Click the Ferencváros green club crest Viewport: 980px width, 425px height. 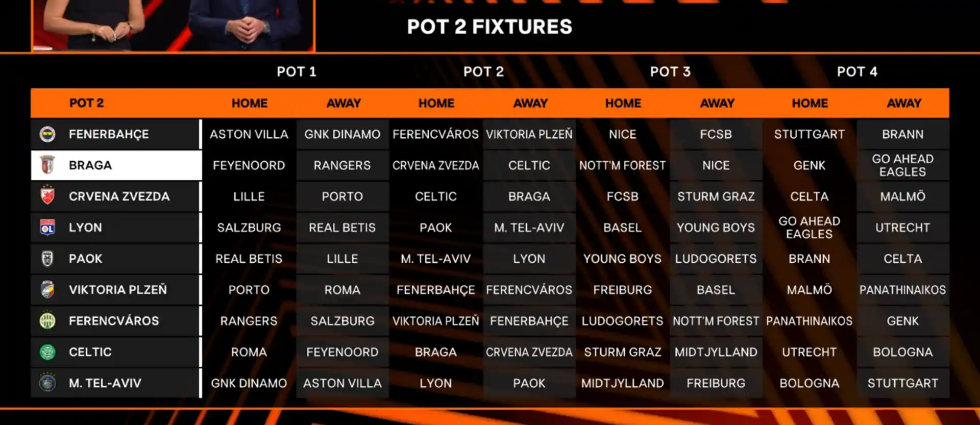tap(47, 321)
